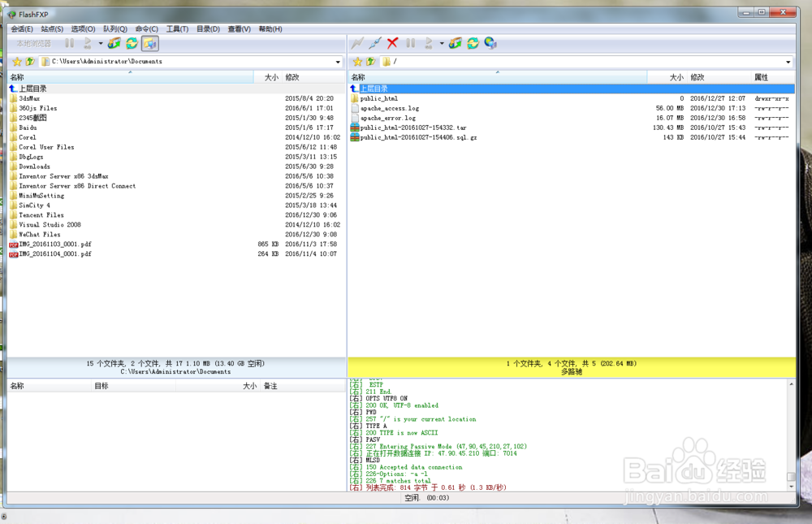Pause the local pane transfer

pos(69,44)
